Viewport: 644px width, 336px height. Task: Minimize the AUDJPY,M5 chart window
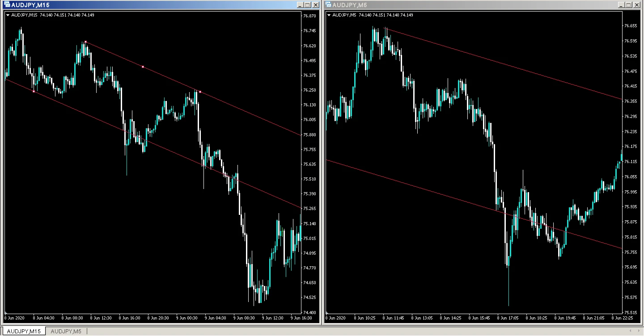tap(621, 5)
